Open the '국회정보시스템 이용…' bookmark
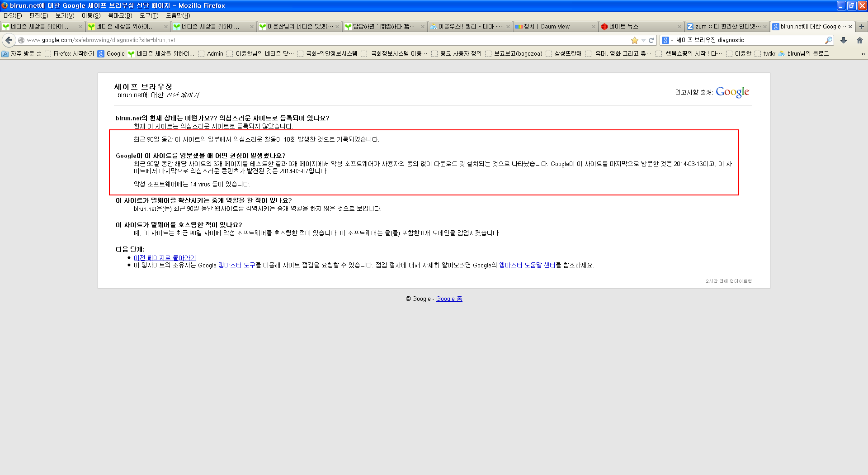 pos(395,54)
